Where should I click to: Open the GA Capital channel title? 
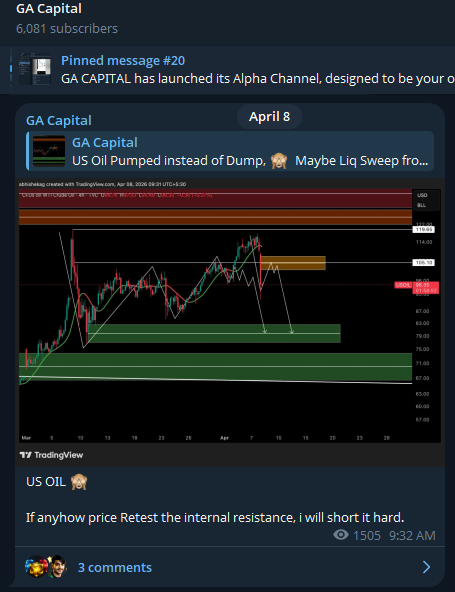tap(49, 9)
